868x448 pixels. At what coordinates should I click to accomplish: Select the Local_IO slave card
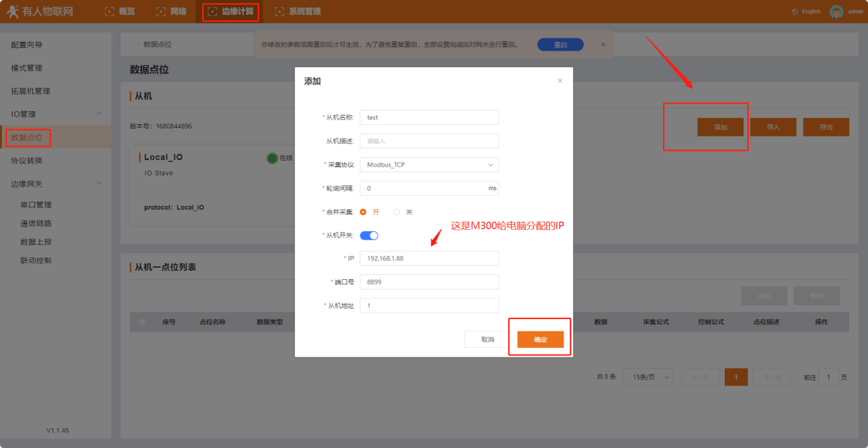213,185
